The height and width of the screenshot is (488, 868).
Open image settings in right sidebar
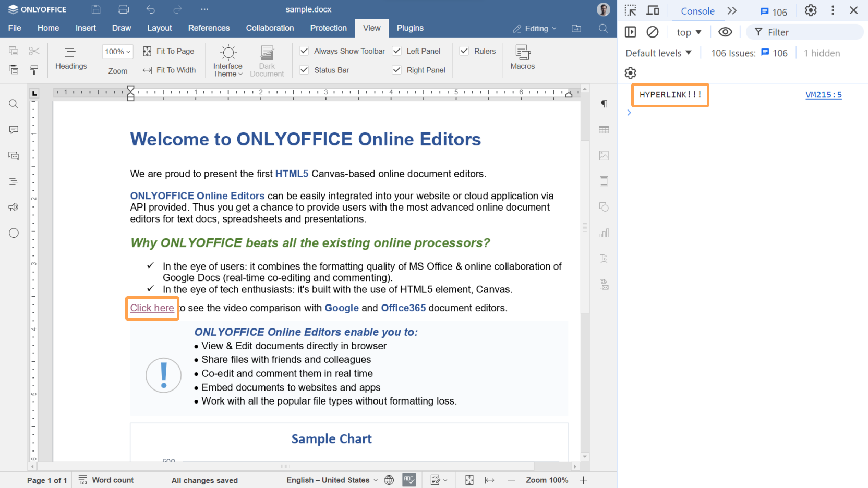(604, 155)
